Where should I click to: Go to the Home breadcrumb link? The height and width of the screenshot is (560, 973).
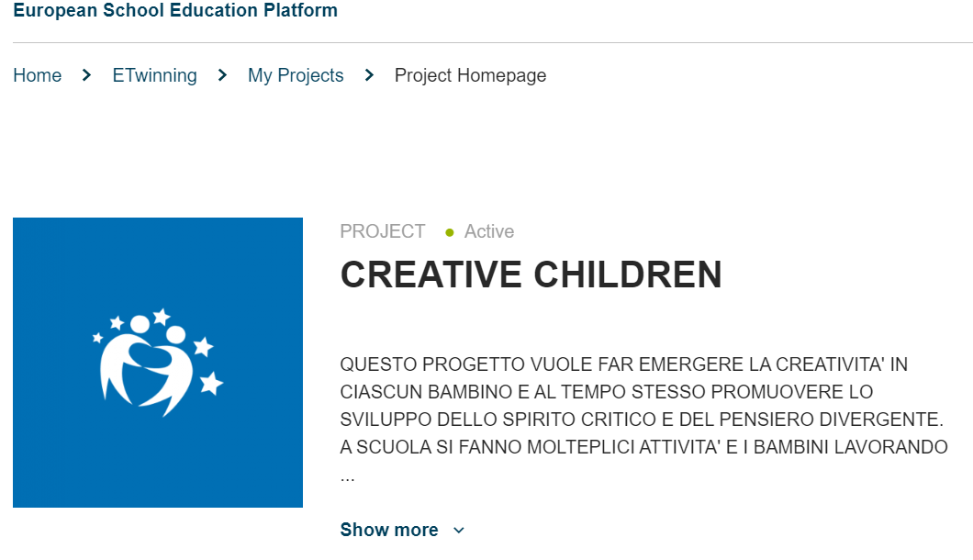click(38, 75)
